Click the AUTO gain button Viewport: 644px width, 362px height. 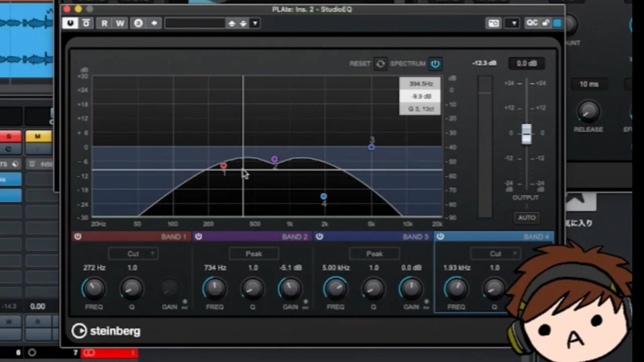coord(527,217)
